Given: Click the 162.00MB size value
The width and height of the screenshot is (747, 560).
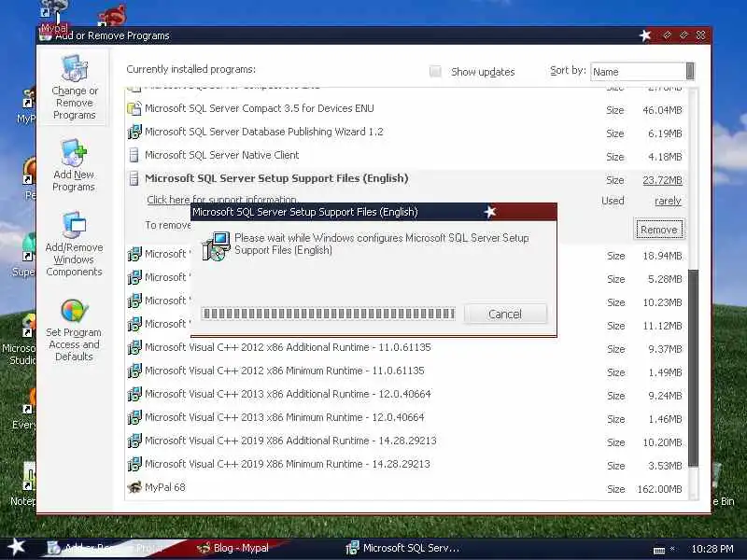Looking at the screenshot, I should click(659, 489).
